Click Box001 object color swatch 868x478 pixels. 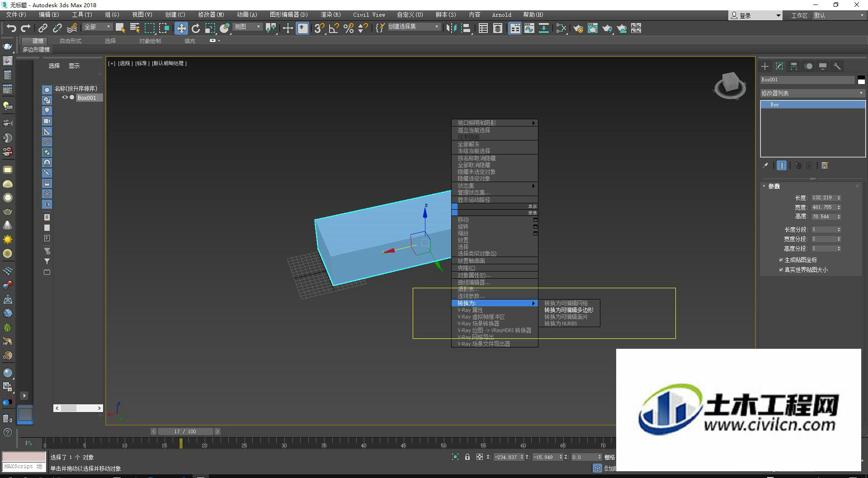[x=861, y=80]
